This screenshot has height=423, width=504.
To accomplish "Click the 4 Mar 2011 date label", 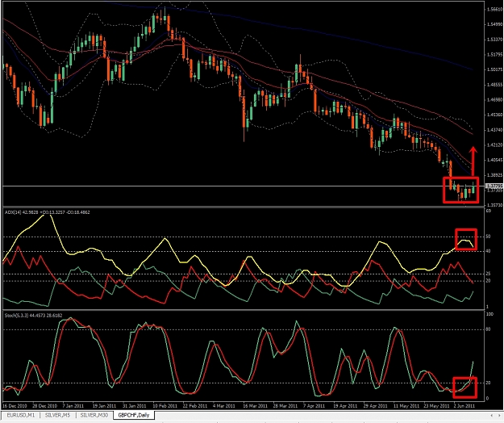I will [x=224, y=406].
